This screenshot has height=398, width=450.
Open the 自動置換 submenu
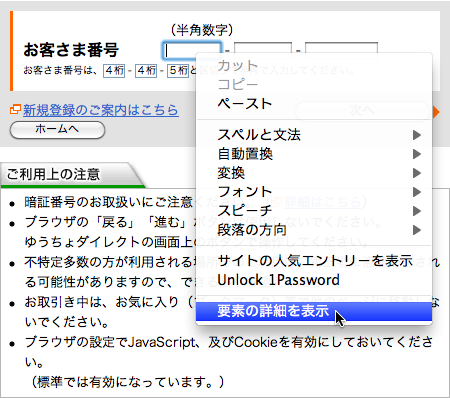(313, 154)
